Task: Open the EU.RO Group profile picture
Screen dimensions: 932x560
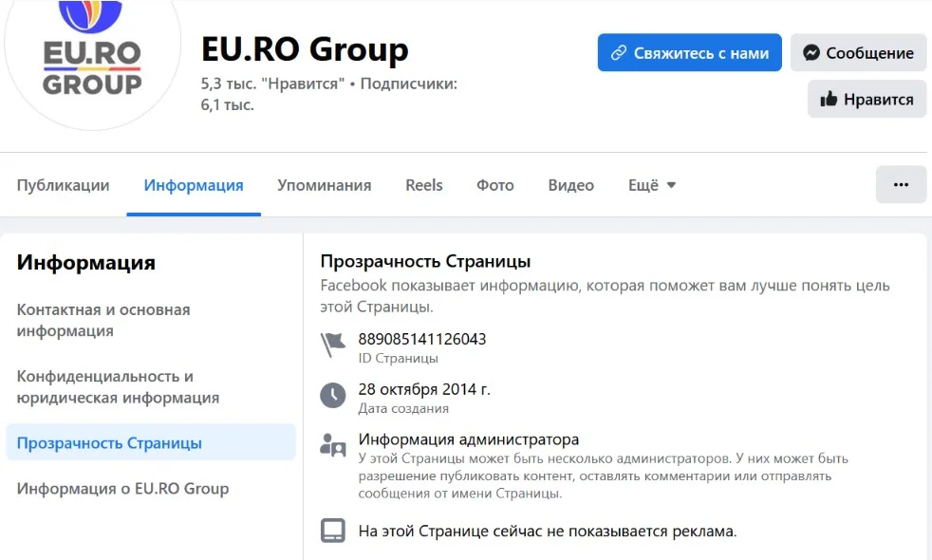Action: [x=92, y=60]
